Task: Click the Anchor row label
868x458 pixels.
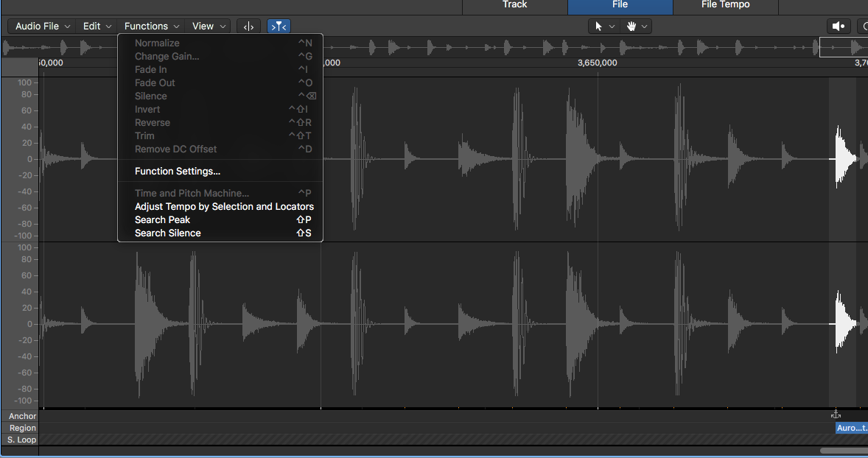Action: pyautogui.click(x=22, y=416)
